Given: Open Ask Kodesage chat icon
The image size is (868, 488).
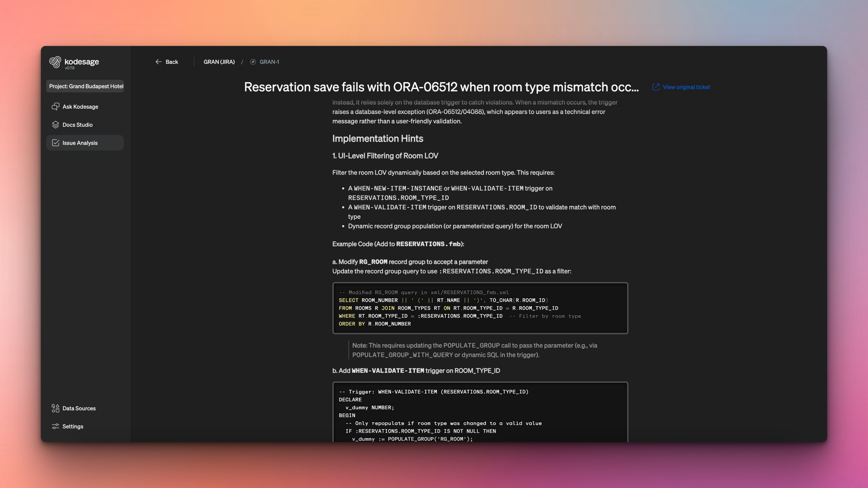Looking at the screenshot, I should coord(56,107).
